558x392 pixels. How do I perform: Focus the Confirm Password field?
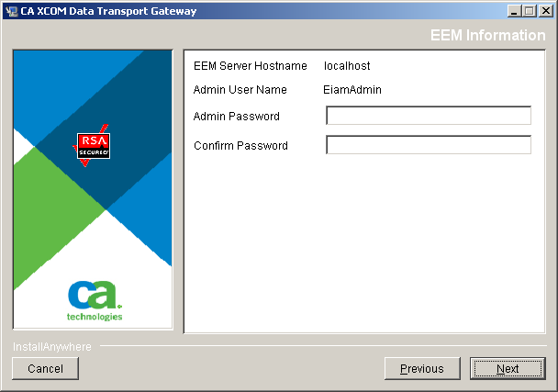pos(429,144)
